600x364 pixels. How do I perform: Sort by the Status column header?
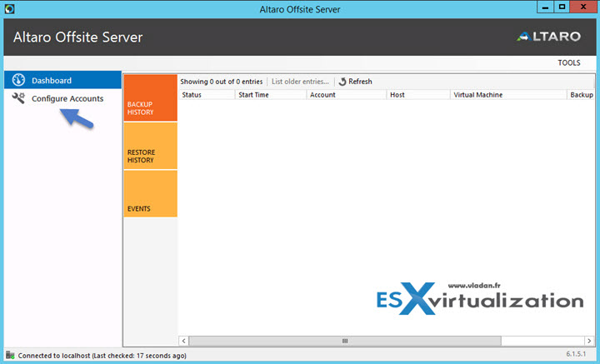point(207,95)
